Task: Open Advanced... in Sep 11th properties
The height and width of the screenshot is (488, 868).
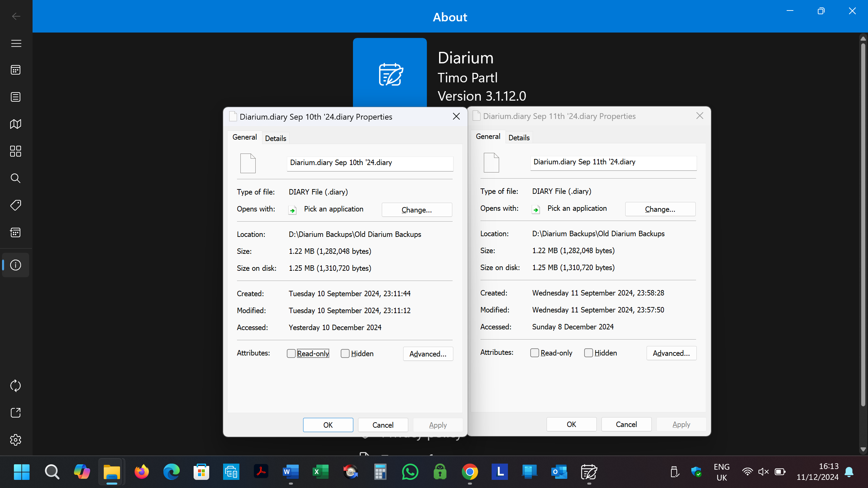Action: click(x=671, y=353)
